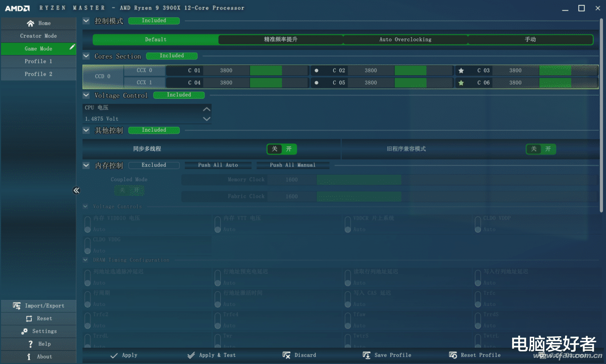The width and height of the screenshot is (606, 364).
Task: Toggle the 控制模式 Included badge
Action: coord(154,21)
